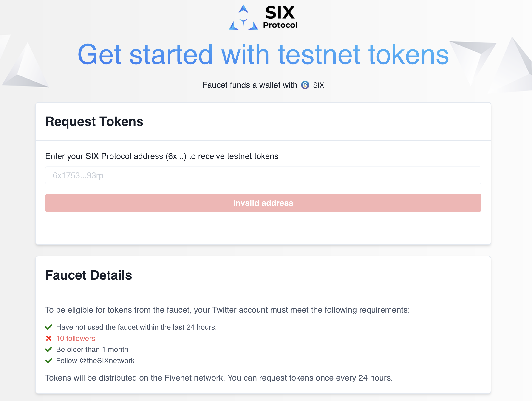The image size is (532, 401).
Task: Click the Enter your SIX Protocol address label
Action: (x=162, y=156)
